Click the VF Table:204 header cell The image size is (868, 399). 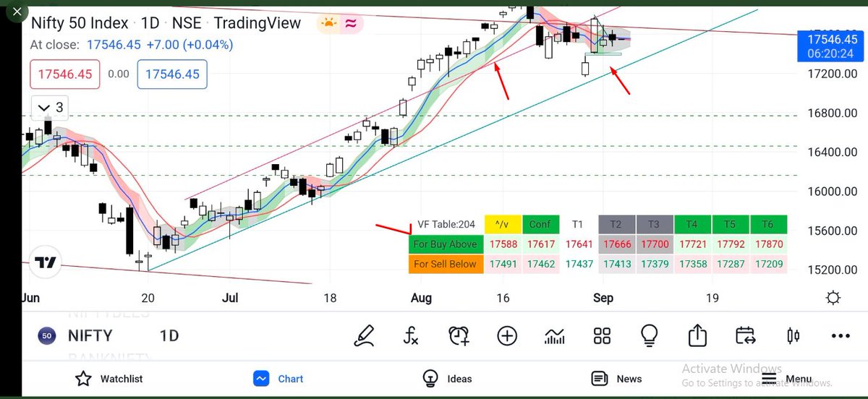click(x=445, y=224)
